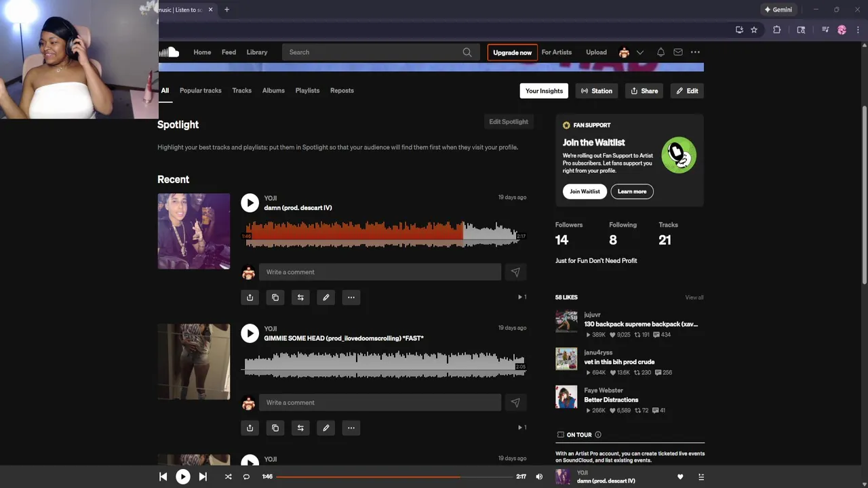
Task: Click the bottom player progress bar
Action: 395,476
